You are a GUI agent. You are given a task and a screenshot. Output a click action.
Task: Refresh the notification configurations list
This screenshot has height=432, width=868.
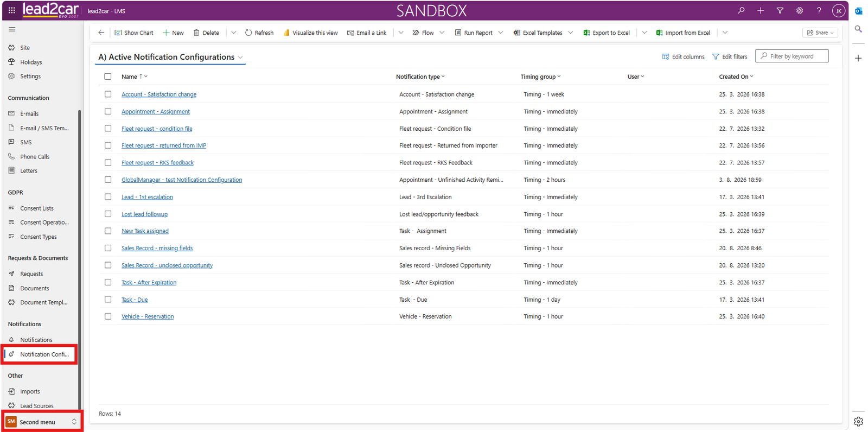[x=259, y=33]
